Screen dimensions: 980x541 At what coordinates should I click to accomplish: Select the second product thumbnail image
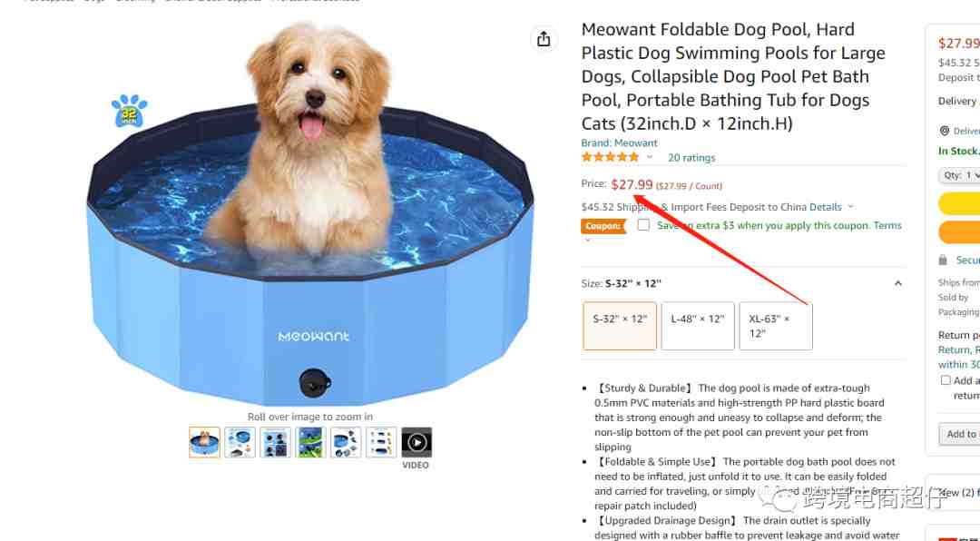click(240, 442)
